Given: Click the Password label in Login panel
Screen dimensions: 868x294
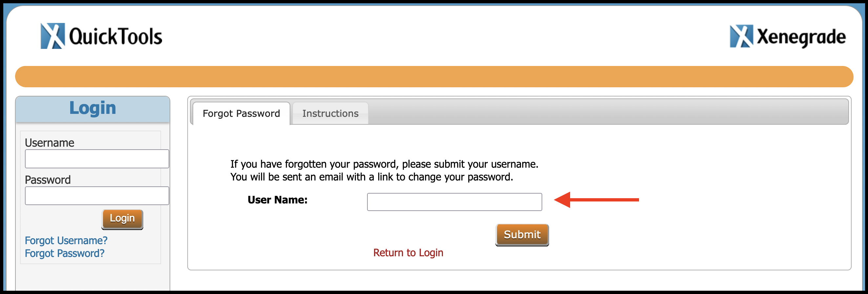Looking at the screenshot, I should tap(48, 180).
